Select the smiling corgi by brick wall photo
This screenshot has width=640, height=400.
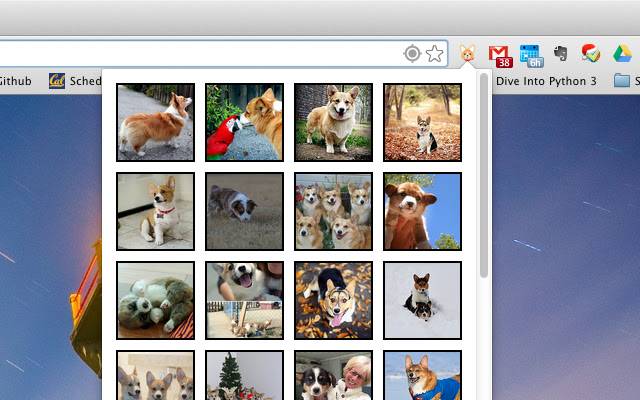[x=333, y=122]
